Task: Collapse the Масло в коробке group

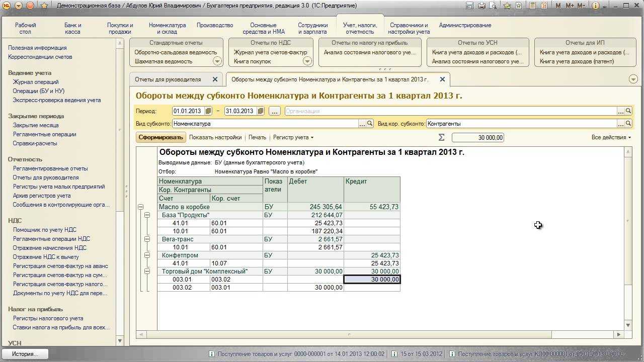Action: [140, 207]
